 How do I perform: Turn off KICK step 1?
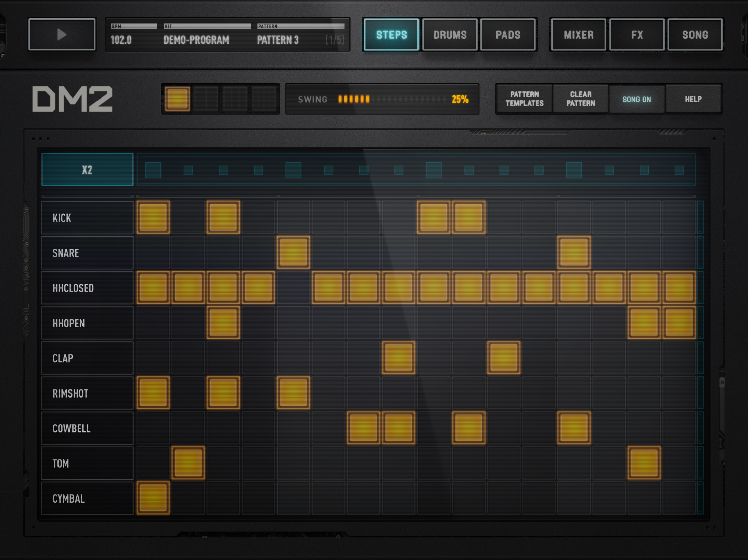pyautogui.click(x=153, y=218)
